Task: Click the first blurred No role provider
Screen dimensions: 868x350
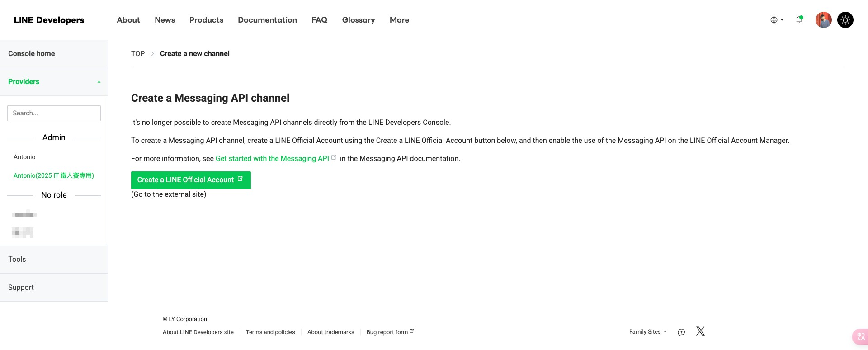Action: tap(24, 214)
